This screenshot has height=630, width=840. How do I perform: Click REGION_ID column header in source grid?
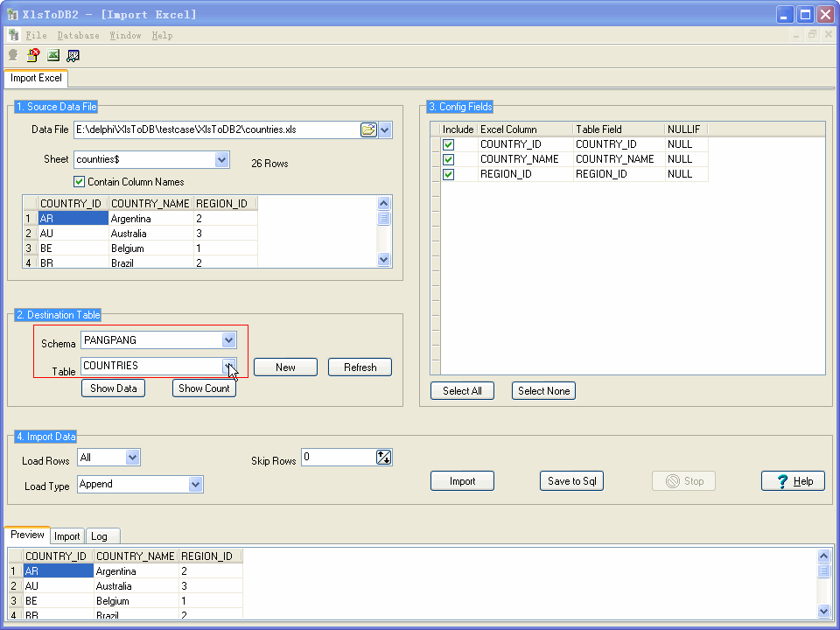226,204
